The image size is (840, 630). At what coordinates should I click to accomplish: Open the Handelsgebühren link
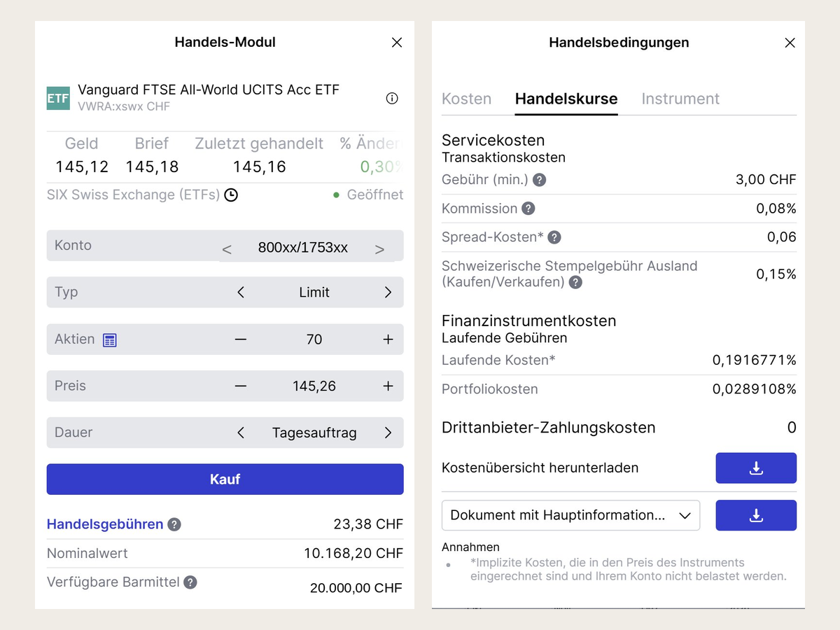(105, 524)
